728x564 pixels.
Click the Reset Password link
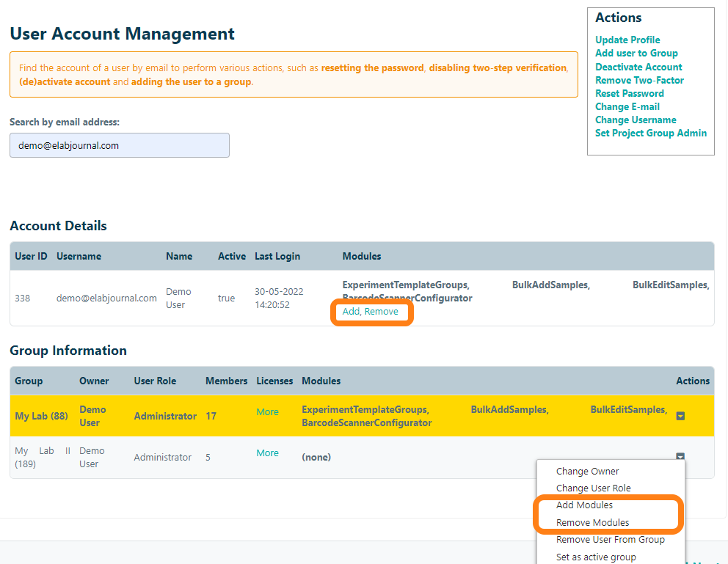(x=629, y=93)
